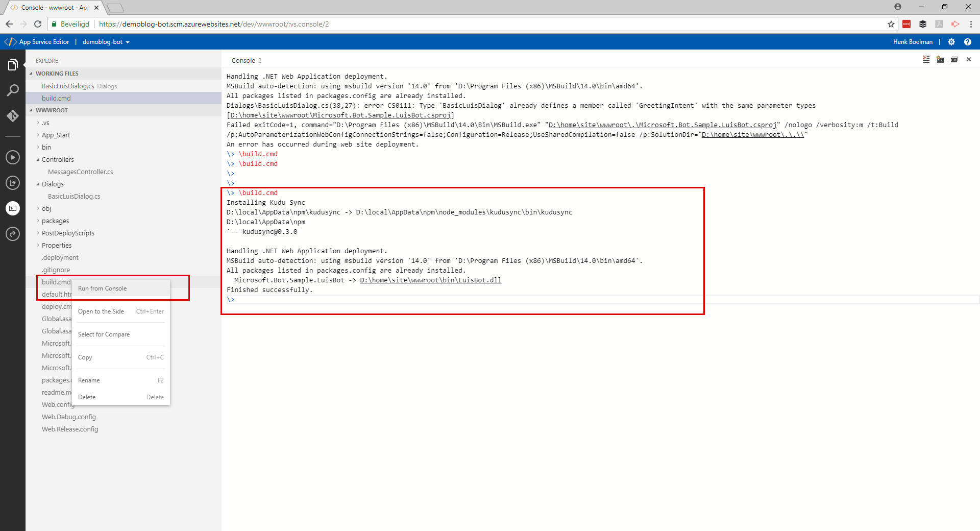Open the help question mark icon
Viewport: 980px width, 531px height.
point(967,42)
